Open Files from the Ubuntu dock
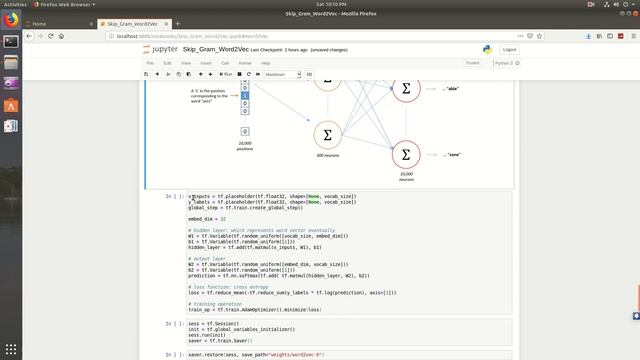Screen dimensions: 640x360 coord(11,62)
